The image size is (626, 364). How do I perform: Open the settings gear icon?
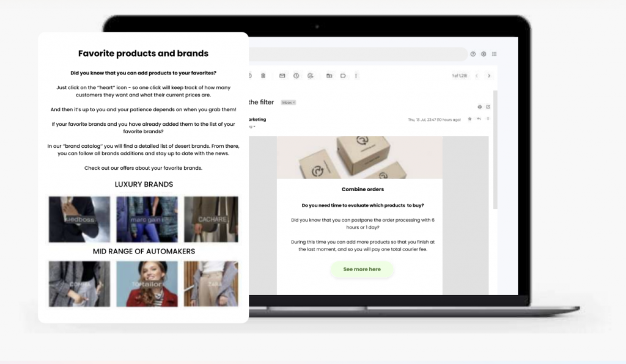[484, 54]
